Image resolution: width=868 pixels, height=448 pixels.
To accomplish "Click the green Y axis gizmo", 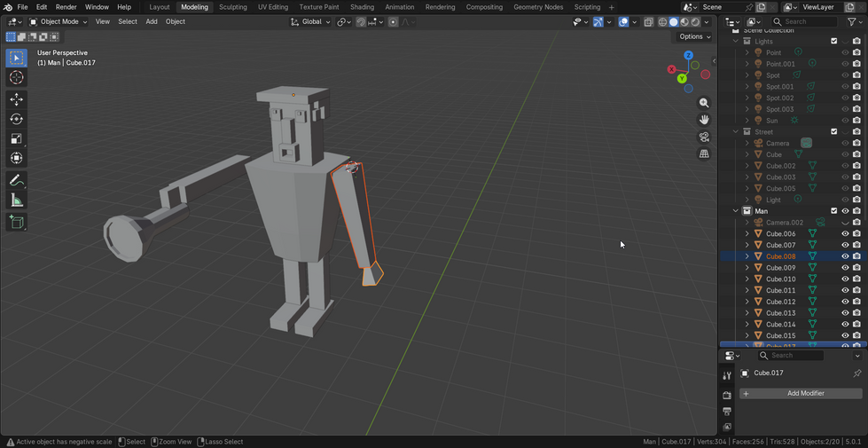I will point(683,79).
